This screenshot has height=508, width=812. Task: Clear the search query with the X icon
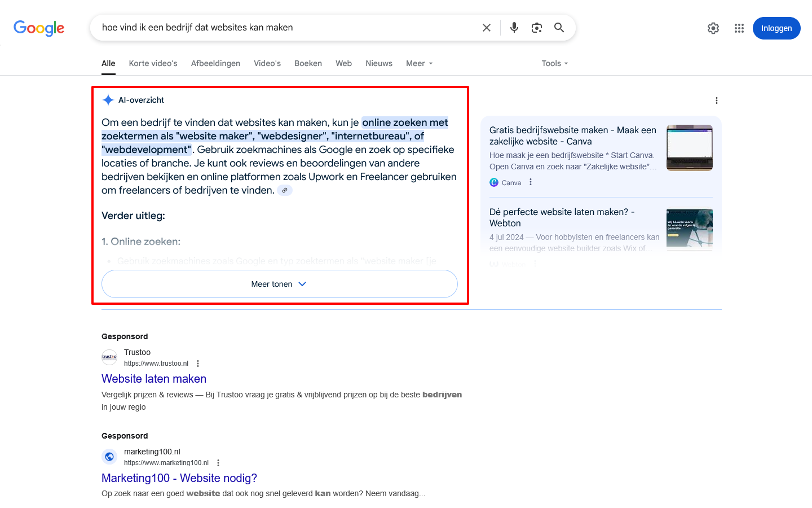(487, 28)
